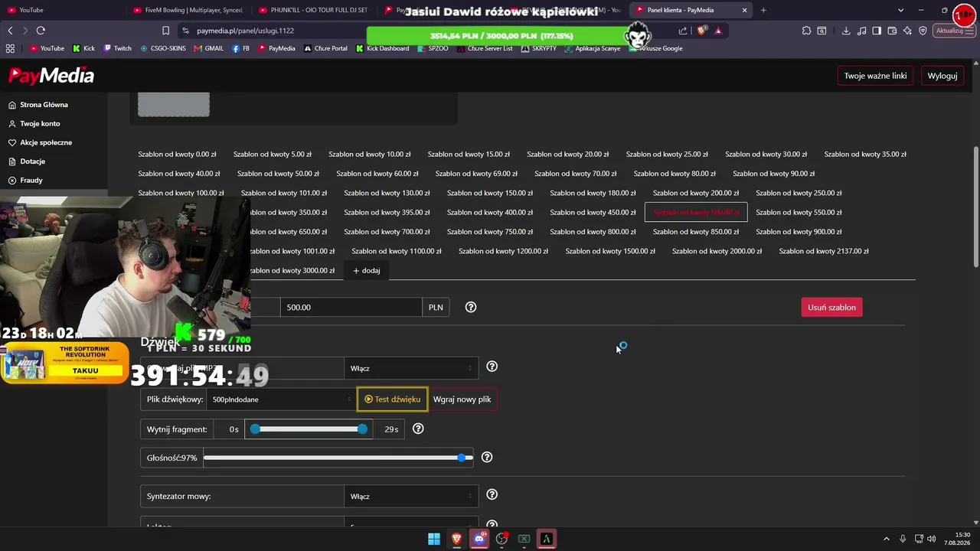
Task: Click Wgraj nowy plik button
Action: click(x=462, y=399)
